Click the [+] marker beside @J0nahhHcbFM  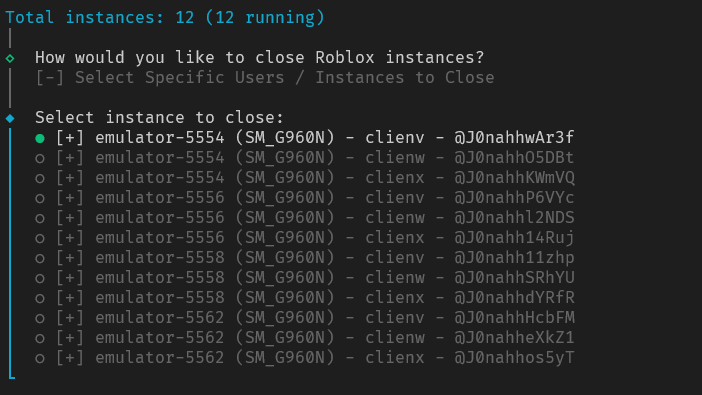[x=70, y=318]
